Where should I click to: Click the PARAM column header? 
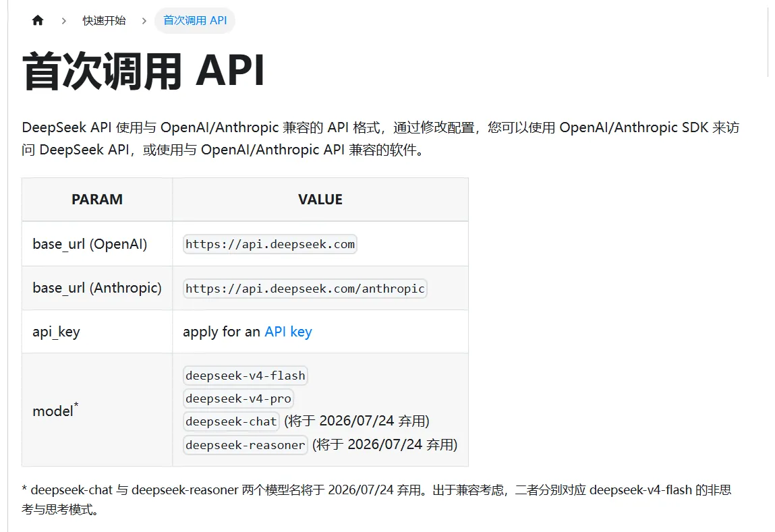(x=97, y=200)
